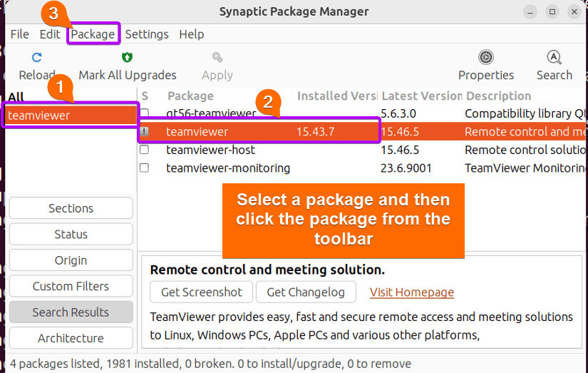Open the Properties toolbar icon
The image size is (588, 373).
[x=485, y=58]
